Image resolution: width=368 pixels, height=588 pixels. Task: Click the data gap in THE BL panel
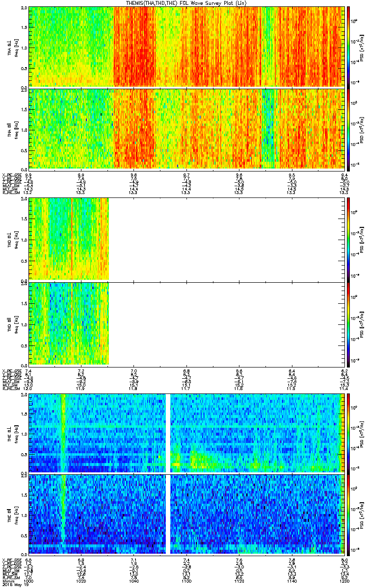point(168,432)
